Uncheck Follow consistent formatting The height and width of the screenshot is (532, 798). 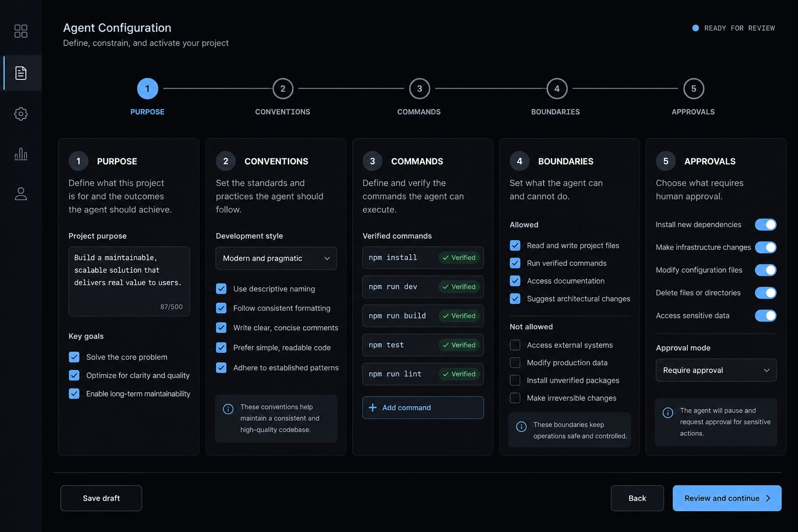click(x=221, y=308)
